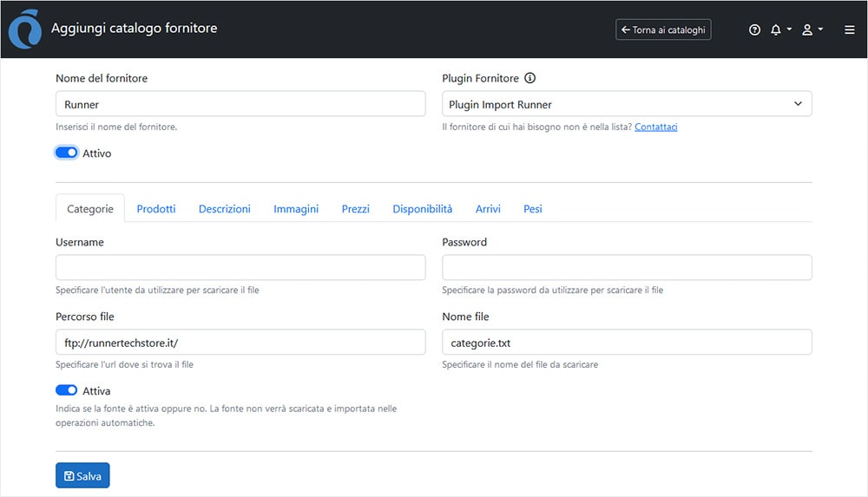868x497 pixels.
Task: Show the Disponibilità tab
Action: [422, 208]
